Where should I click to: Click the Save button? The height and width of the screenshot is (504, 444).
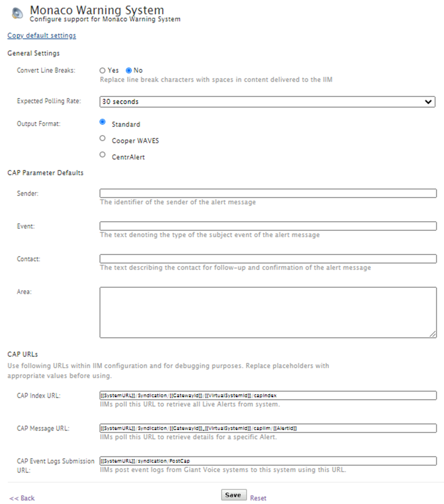coord(234,495)
